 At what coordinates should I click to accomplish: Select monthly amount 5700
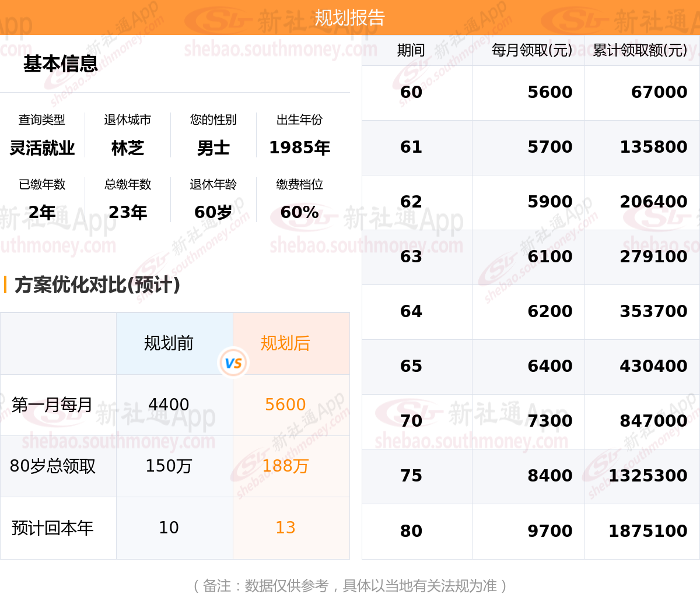tap(550, 147)
